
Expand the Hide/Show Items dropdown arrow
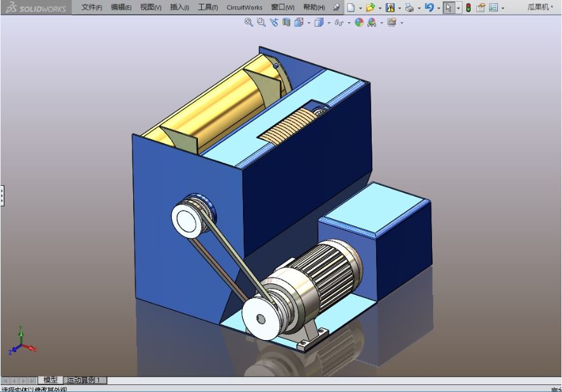(x=349, y=23)
